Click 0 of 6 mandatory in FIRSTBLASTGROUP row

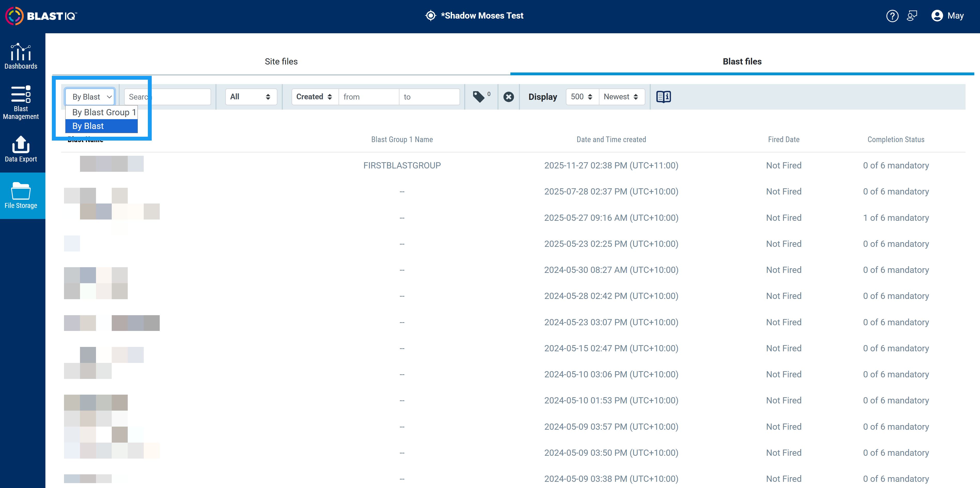coord(896,165)
